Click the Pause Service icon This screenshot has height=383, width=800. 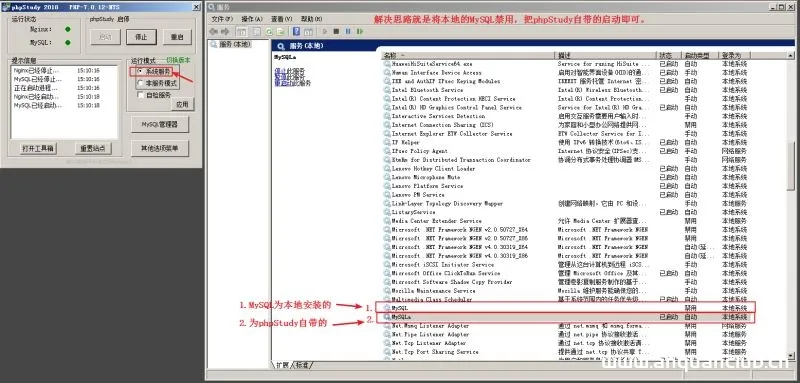coord(348,32)
